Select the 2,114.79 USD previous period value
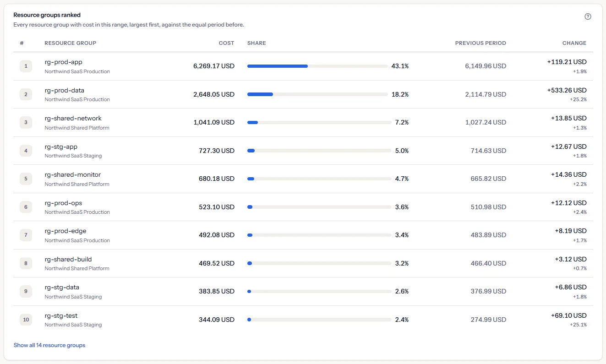This screenshot has height=364, width=606. tap(486, 94)
